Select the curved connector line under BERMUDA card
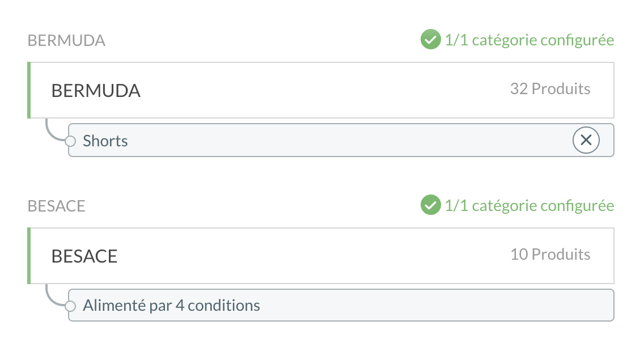644x338 pixels. pos(54,130)
